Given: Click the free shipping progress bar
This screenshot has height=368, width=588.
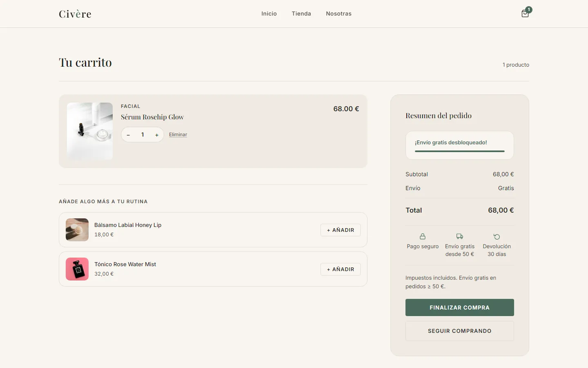Looking at the screenshot, I should pyautogui.click(x=460, y=151).
